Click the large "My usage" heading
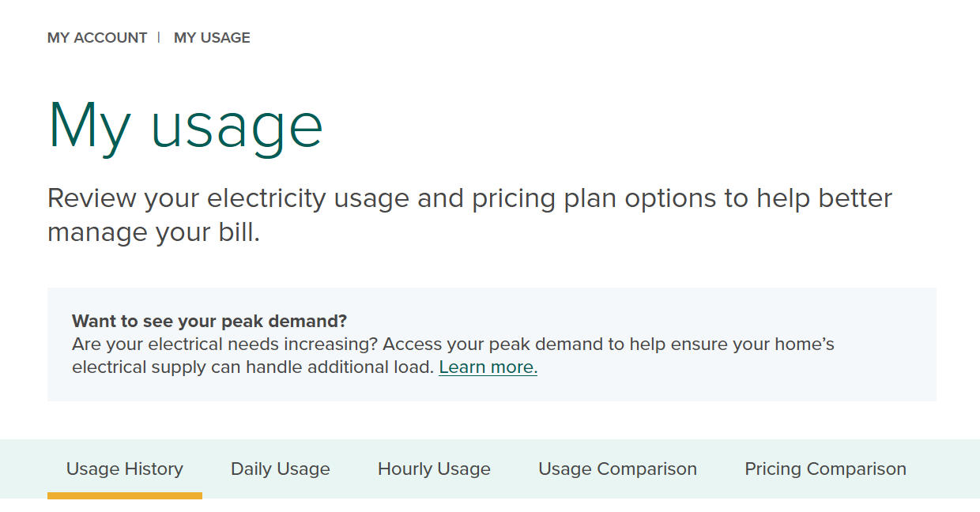 tap(186, 125)
